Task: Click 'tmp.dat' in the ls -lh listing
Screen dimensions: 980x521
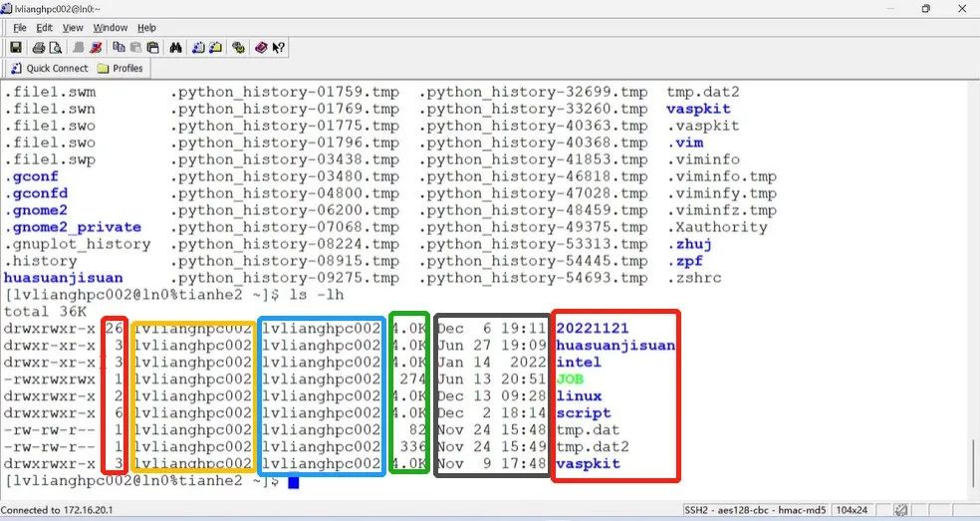Action: 589,429
